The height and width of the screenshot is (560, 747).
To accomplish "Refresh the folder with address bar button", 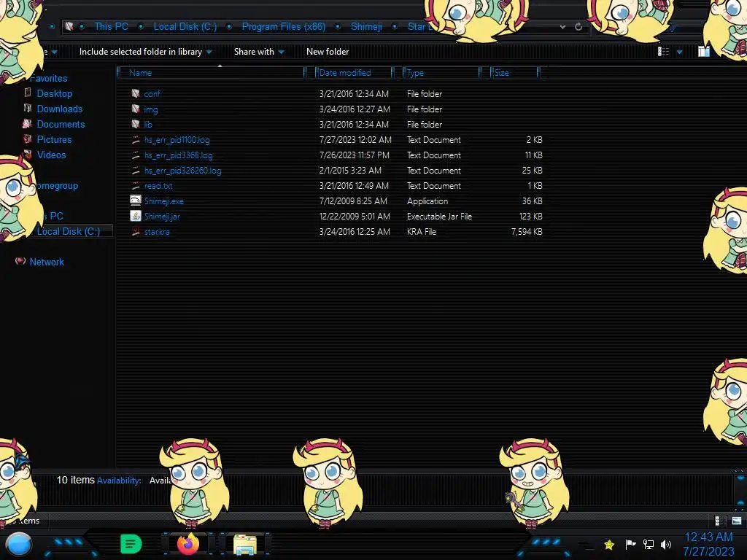I will (x=578, y=27).
